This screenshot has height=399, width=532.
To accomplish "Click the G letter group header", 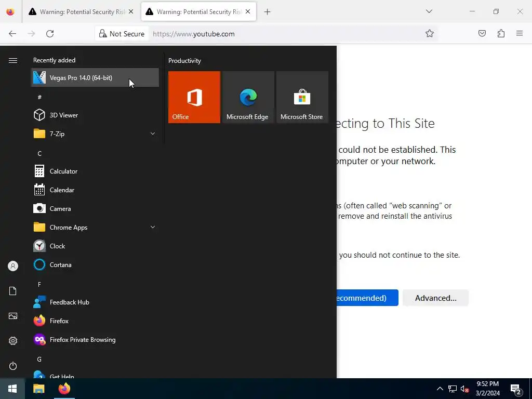I will coord(39,360).
